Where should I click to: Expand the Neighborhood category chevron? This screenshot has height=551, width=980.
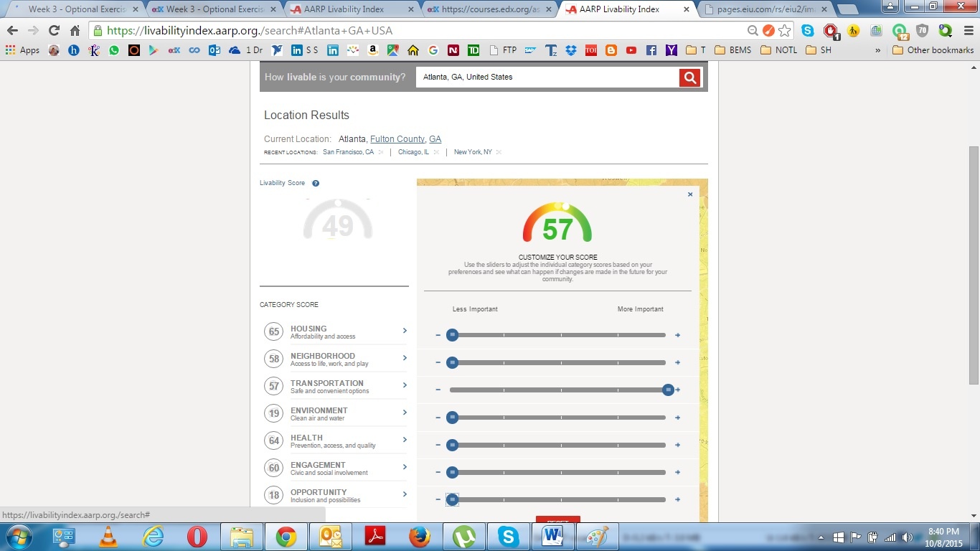pos(405,358)
